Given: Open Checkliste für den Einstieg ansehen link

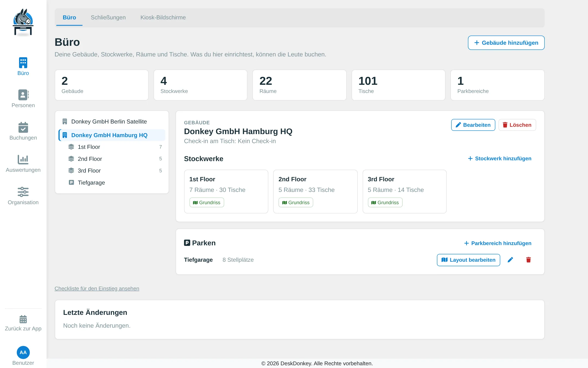Looking at the screenshot, I should click(x=97, y=288).
